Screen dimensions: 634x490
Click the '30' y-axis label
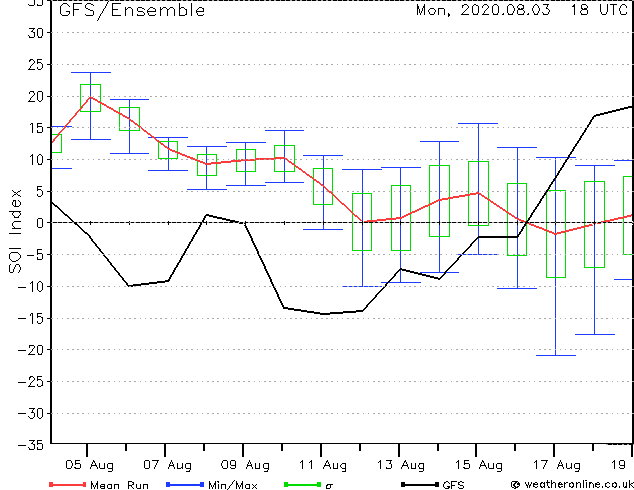click(x=36, y=33)
